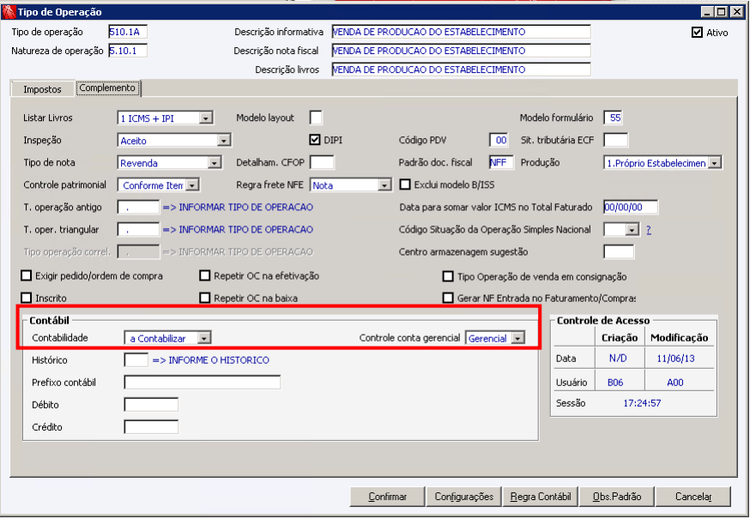The height and width of the screenshot is (519, 750).
Task: Expand the Inspeção dropdown
Action: click(223, 141)
